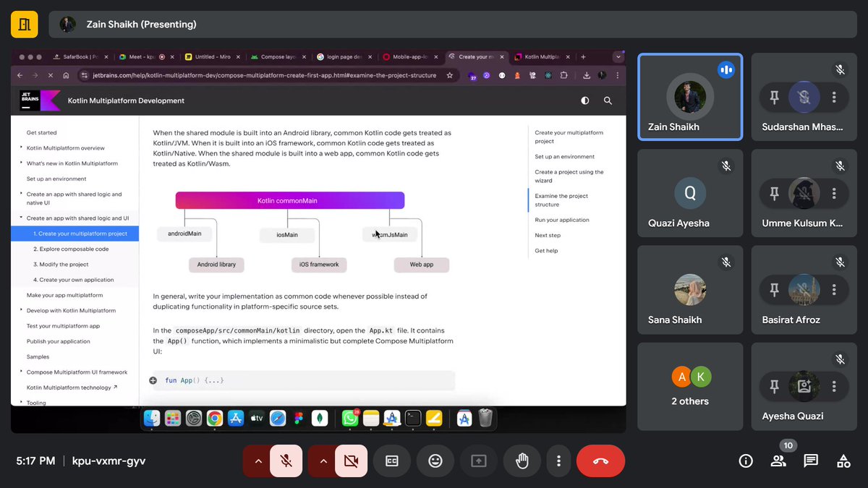The height and width of the screenshot is (488, 868).
Task: Switch to the Mobile-app browser tab
Action: tap(409, 56)
